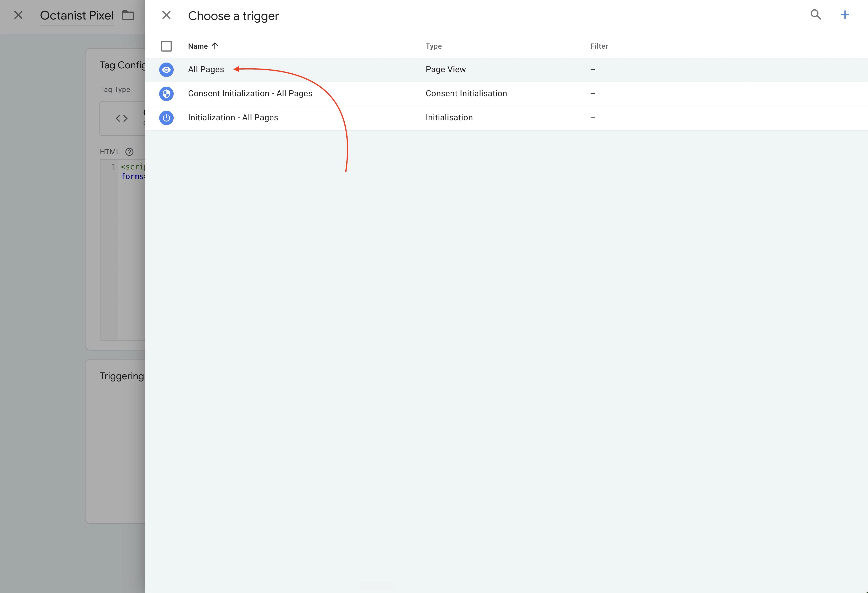This screenshot has height=593, width=868.
Task: Select the Consent Initialization shield icon
Action: click(x=166, y=94)
